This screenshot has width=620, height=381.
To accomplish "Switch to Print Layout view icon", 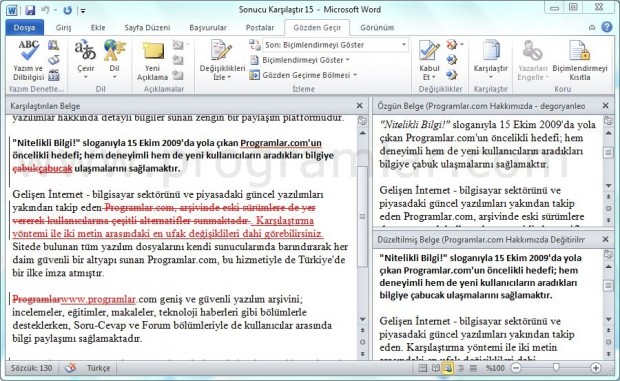I will coord(423,368).
